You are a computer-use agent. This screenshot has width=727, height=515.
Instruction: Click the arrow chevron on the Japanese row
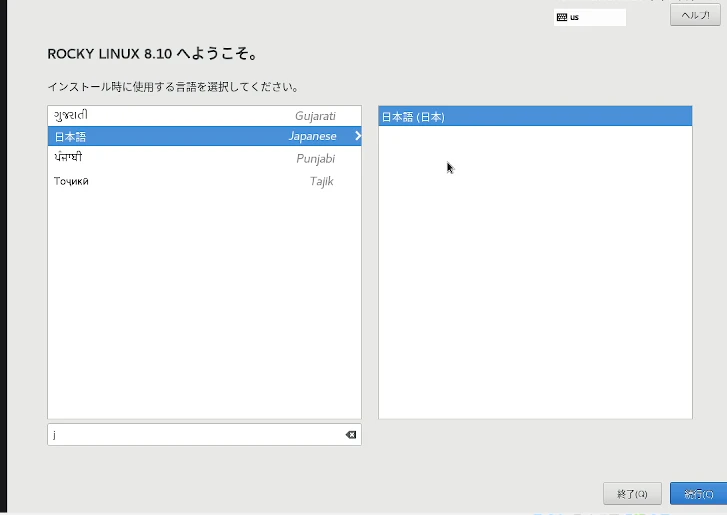(357, 136)
